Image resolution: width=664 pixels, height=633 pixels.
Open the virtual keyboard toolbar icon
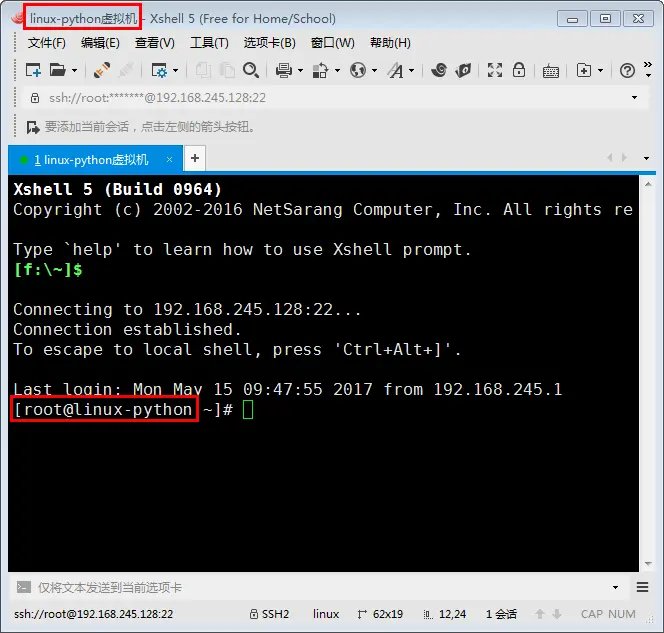click(x=551, y=70)
